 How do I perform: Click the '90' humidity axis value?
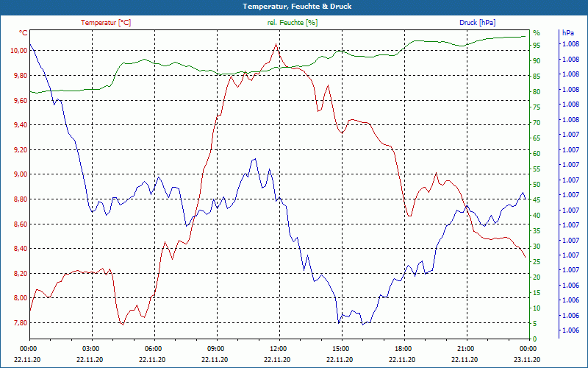click(537, 61)
